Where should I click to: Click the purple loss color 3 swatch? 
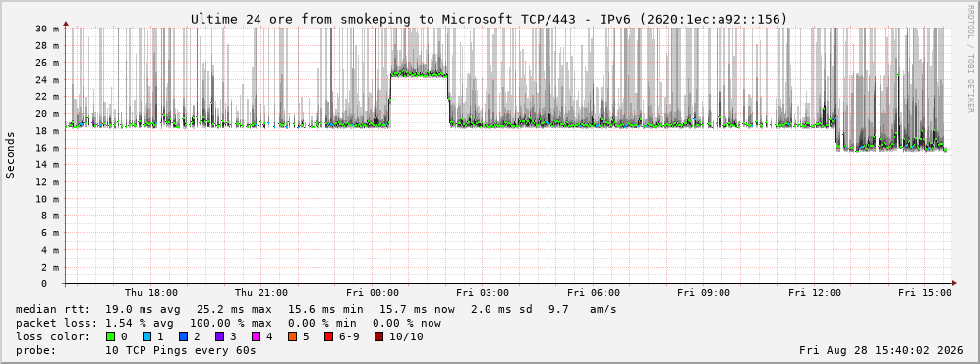[x=219, y=337]
